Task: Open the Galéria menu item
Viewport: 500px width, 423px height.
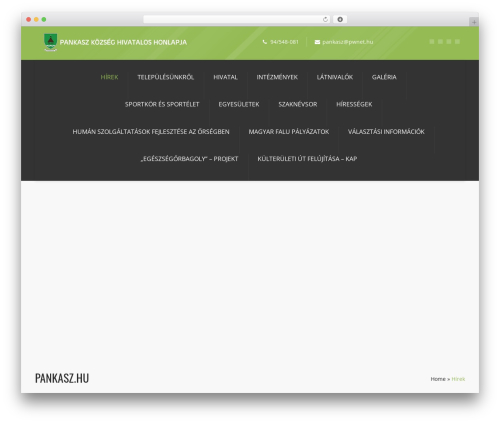Action: [384, 77]
